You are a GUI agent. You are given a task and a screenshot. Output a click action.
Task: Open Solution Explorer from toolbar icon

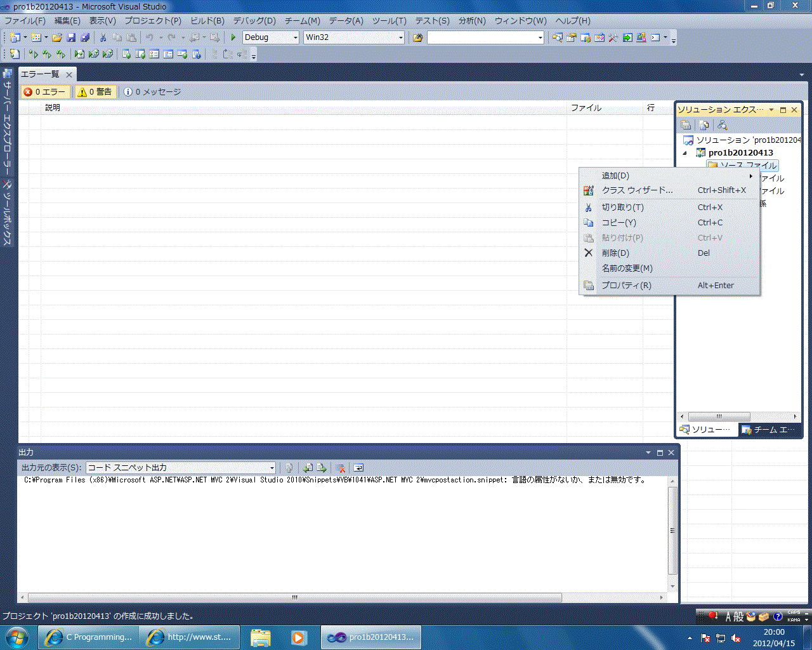click(558, 37)
